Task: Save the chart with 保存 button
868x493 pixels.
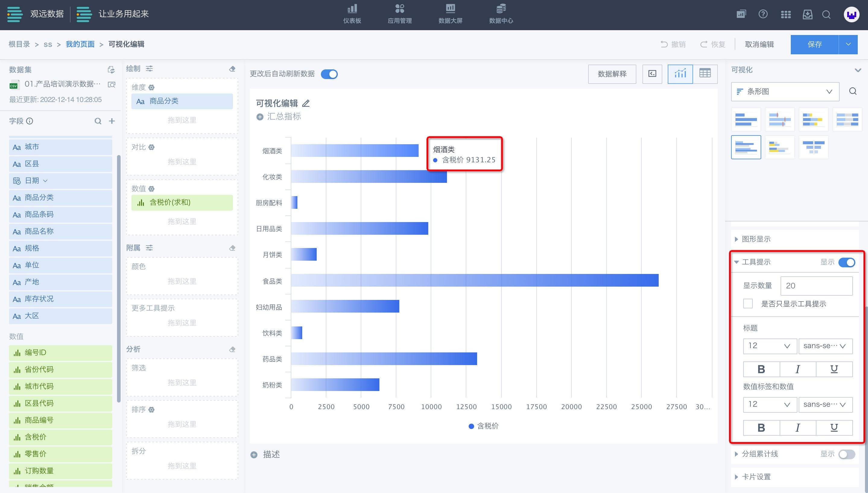Action: [815, 44]
